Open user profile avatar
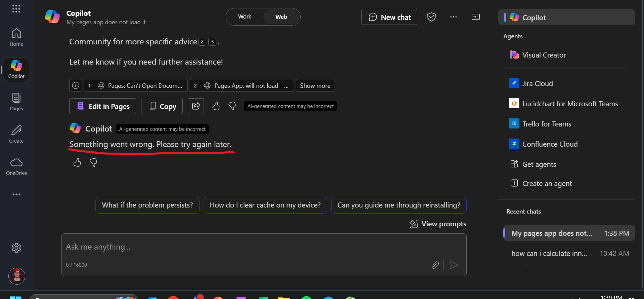 17,276
